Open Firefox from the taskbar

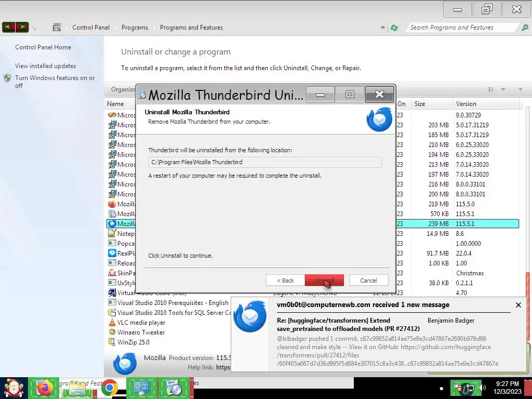[x=44, y=388]
